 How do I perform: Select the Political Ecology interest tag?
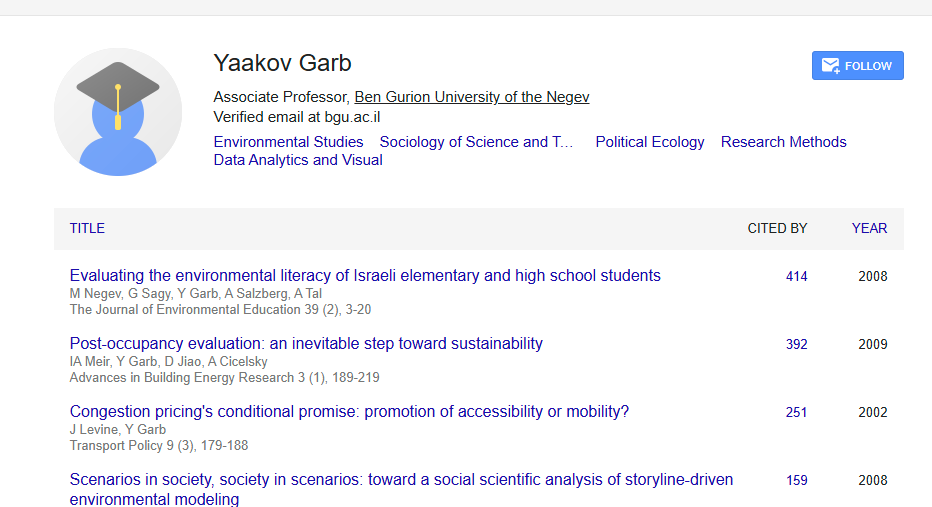[650, 142]
